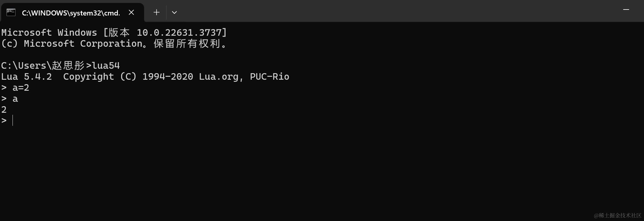
Task: Click the blinking cursor at the Lua prompt
Action: pos(12,120)
